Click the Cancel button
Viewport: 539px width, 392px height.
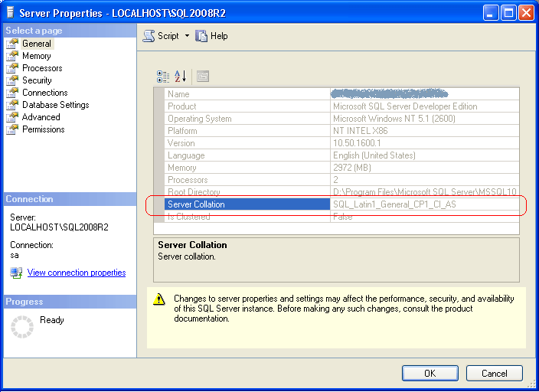tap(495, 374)
